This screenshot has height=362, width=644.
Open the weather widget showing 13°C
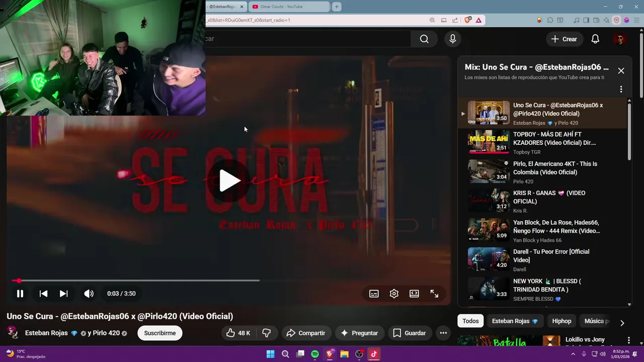pyautogui.click(x=25, y=354)
